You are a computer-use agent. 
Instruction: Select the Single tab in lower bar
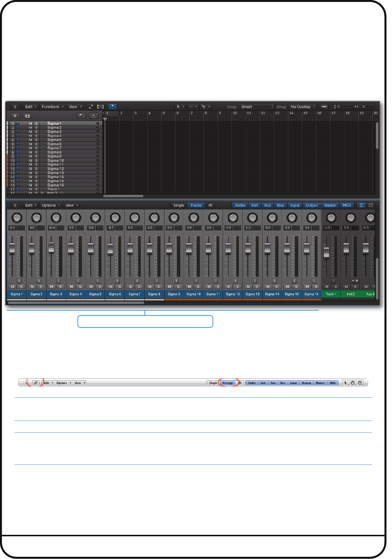point(213,383)
